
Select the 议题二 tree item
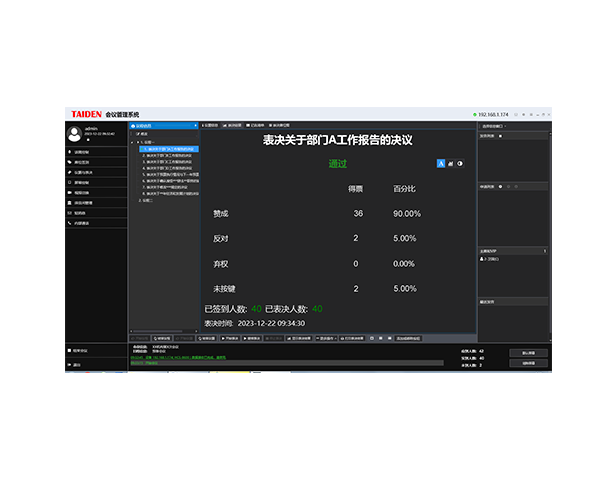(x=147, y=201)
